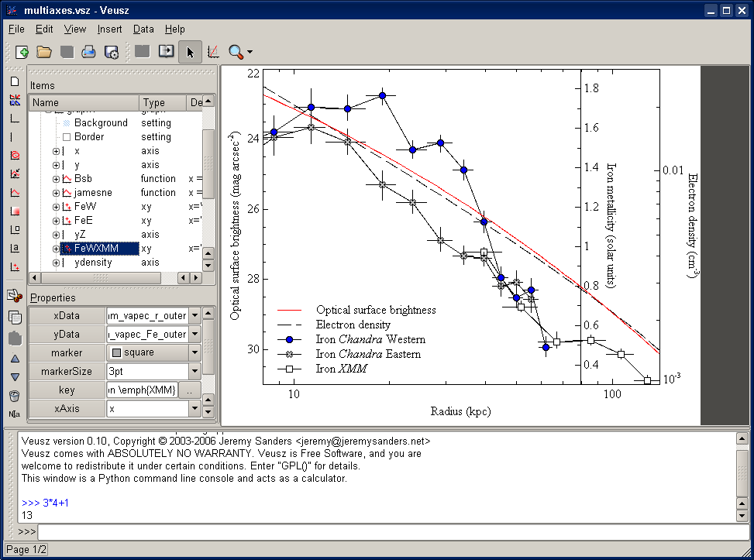Select the Background setting row
The width and height of the screenshot is (754, 560).
[x=116, y=123]
